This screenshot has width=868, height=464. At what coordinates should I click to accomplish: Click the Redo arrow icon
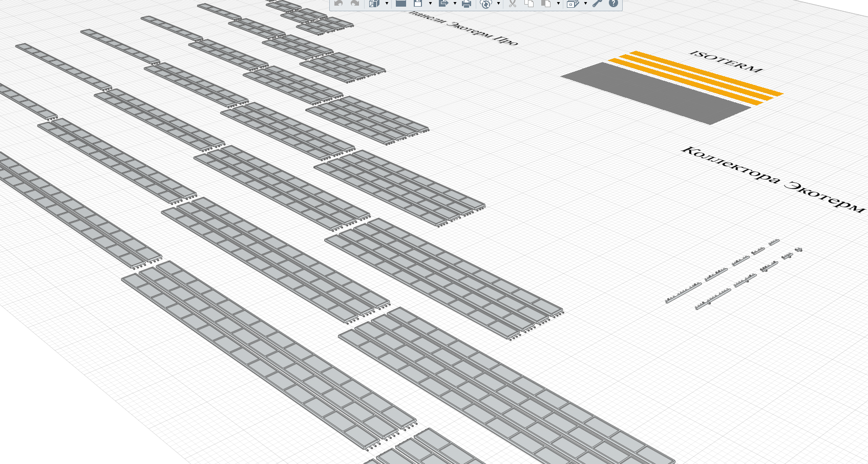(x=354, y=4)
